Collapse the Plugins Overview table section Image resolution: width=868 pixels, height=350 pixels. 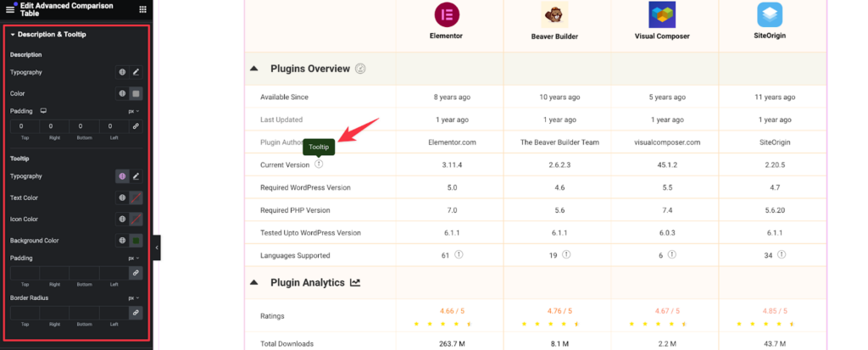pos(253,69)
